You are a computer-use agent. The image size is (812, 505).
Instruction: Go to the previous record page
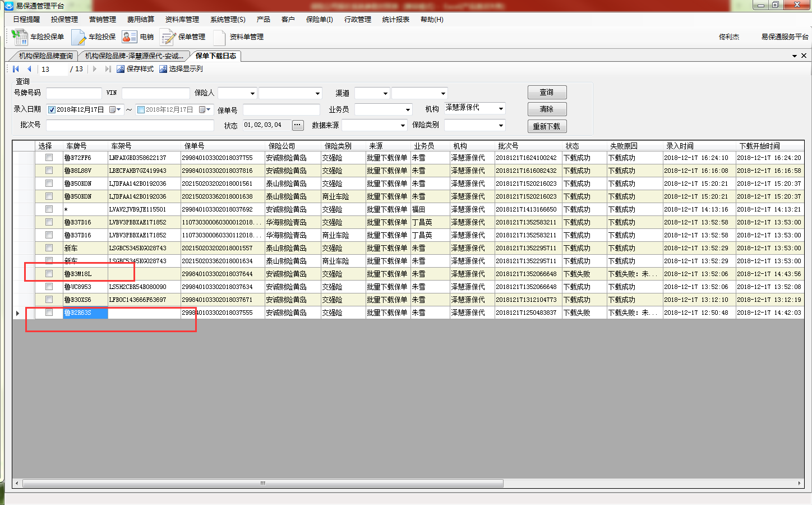pyautogui.click(x=29, y=69)
